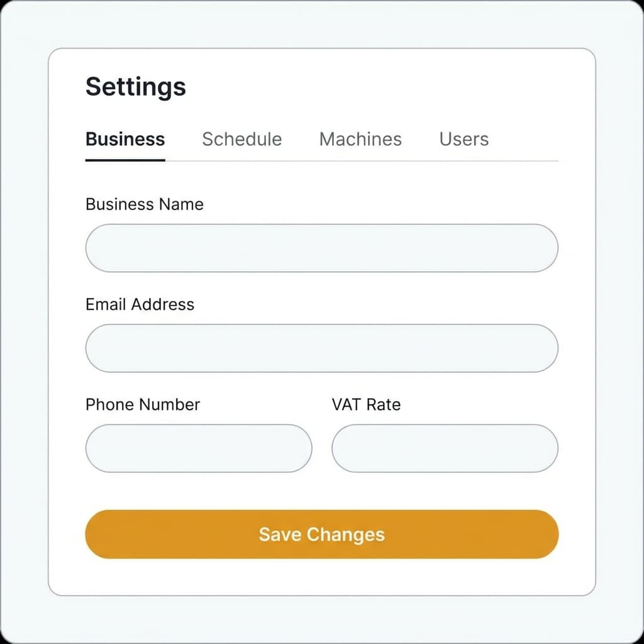
Task: Switch to the Schedule tab
Action: click(x=241, y=139)
